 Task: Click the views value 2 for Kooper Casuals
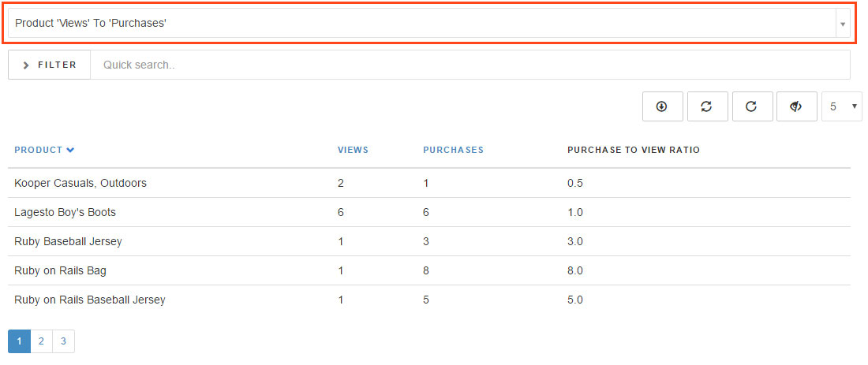click(x=340, y=183)
